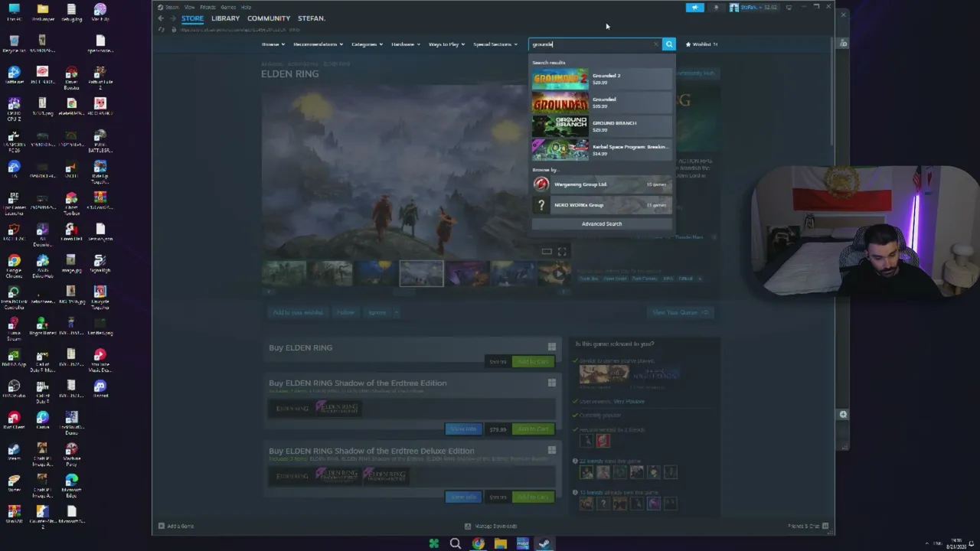Screen dimensions: 980x551
Task: Expand the Browse store dropdown
Action: 273,44
